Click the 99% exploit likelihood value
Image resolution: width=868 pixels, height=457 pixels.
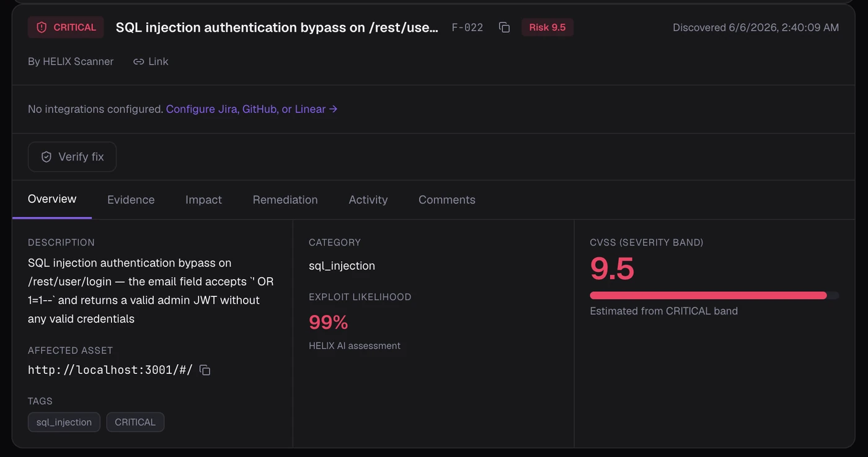[x=329, y=322]
